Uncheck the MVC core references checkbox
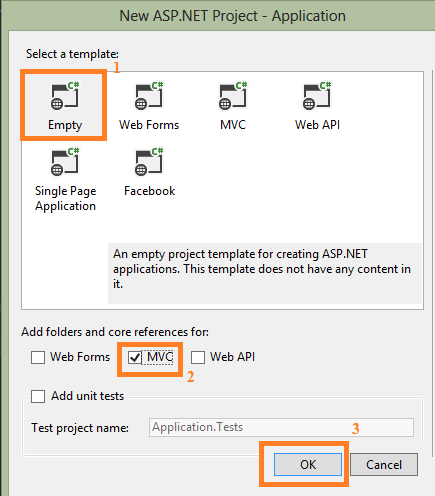 [x=135, y=358]
